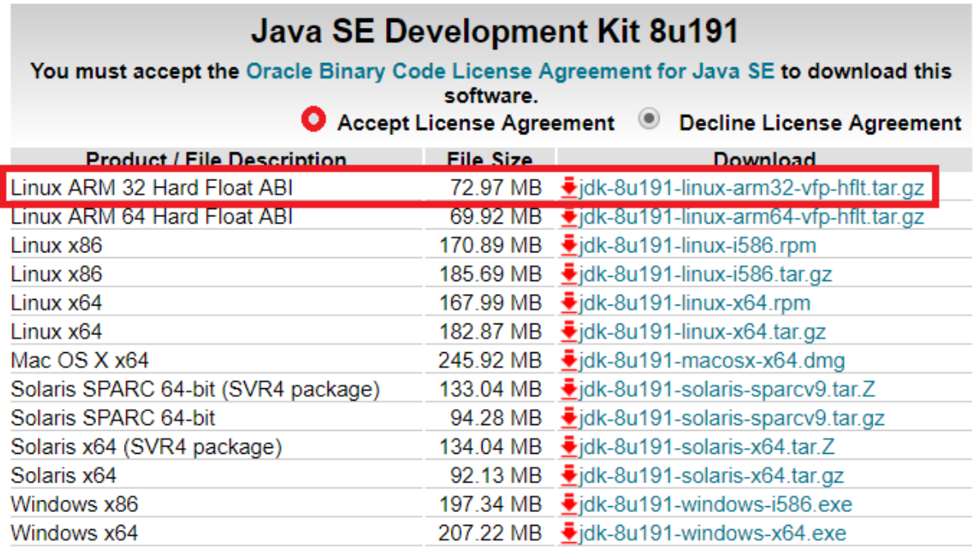Viewport: 980px width, 557px height.
Task: Click download arrow icon for Linux ARM 32
Action: coord(569,187)
